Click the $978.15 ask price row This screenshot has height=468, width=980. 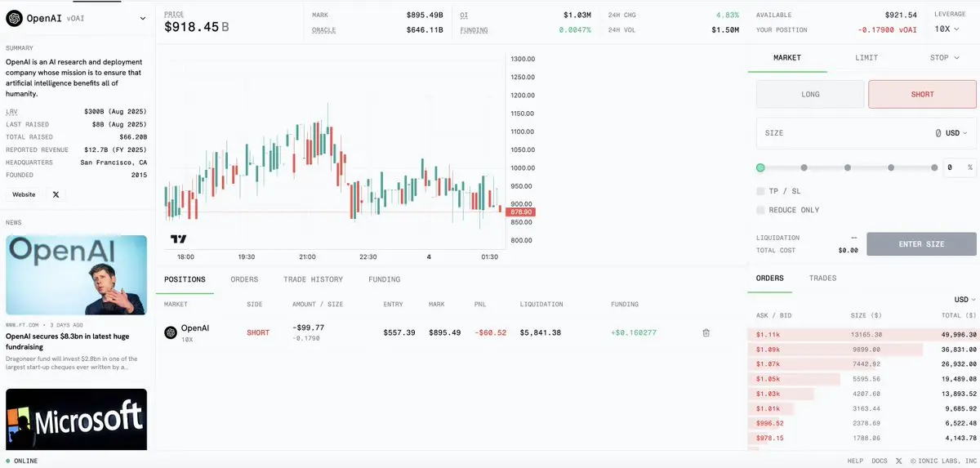(862, 438)
